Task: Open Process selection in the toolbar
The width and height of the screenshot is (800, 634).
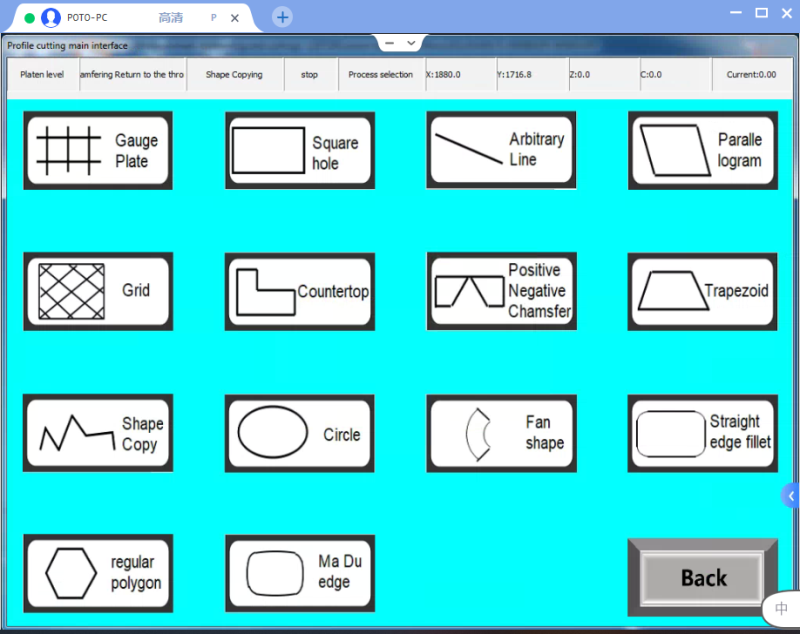Action: pyautogui.click(x=380, y=75)
